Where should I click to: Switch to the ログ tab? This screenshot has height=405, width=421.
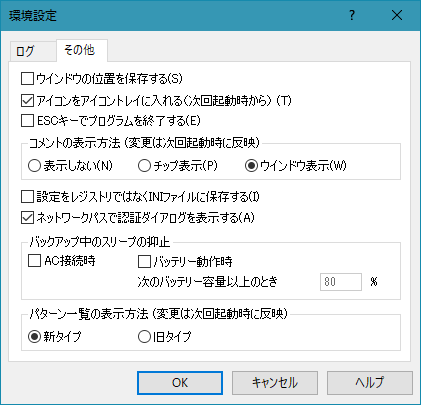point(33,51)
